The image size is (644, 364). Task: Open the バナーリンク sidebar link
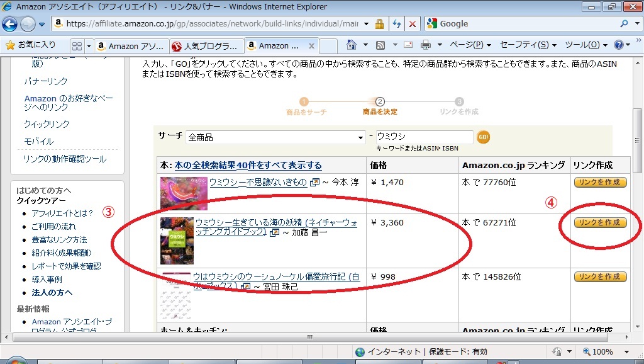(x=45, y=81)
